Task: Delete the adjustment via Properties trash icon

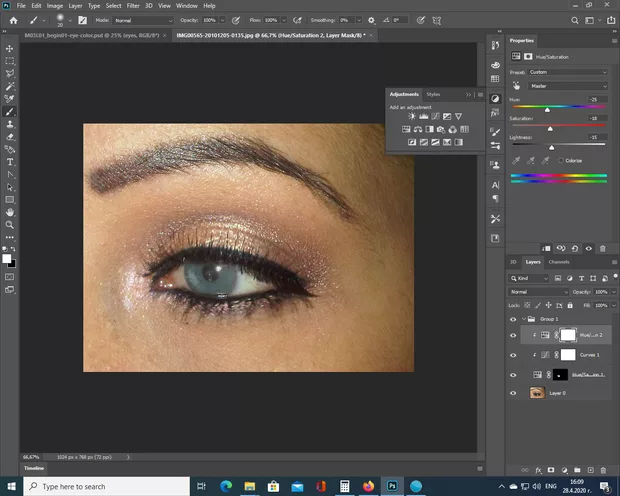Action: point(602,249)
